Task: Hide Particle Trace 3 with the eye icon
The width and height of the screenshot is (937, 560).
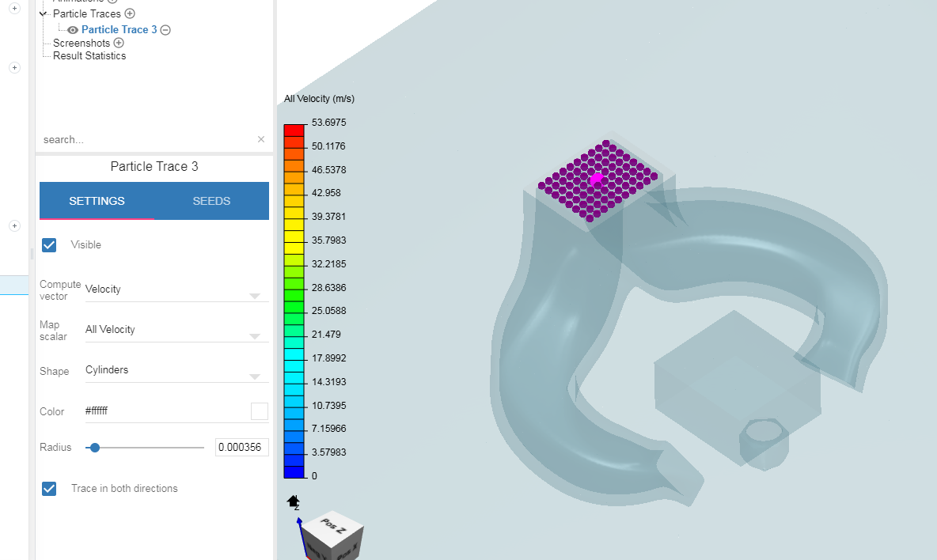Action: (73, 29)
